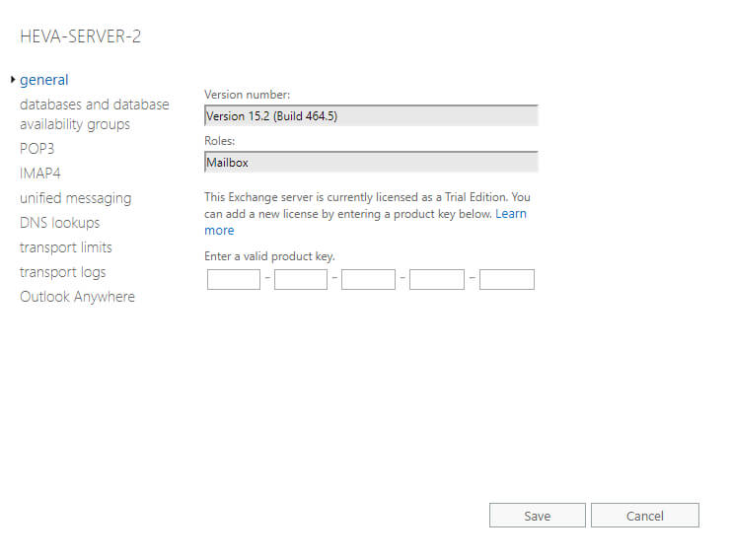The height and width of the screenshot is (560, 731).
Task: Open Outlook Anywhere settings
Action: (77, 297)
